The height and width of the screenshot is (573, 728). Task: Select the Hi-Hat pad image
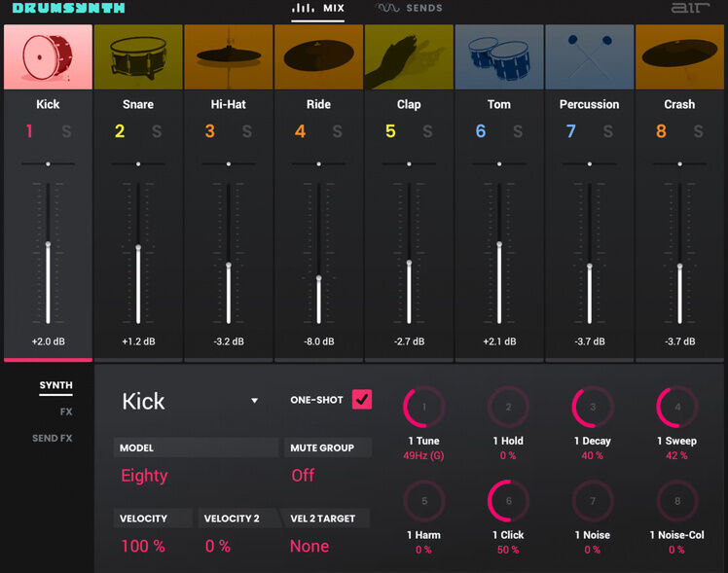tap(229, 57)
